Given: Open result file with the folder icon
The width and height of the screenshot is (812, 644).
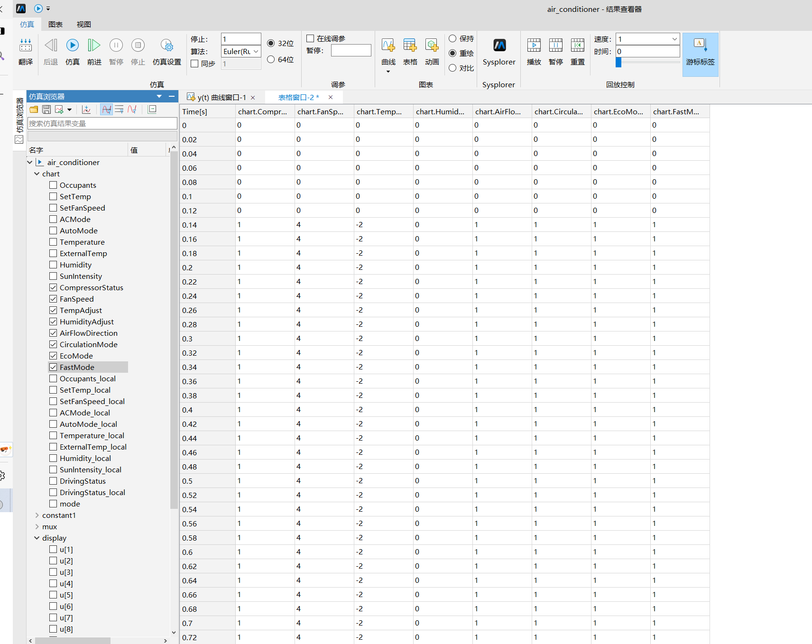Looking at the screenshot, I should [34, 110].
